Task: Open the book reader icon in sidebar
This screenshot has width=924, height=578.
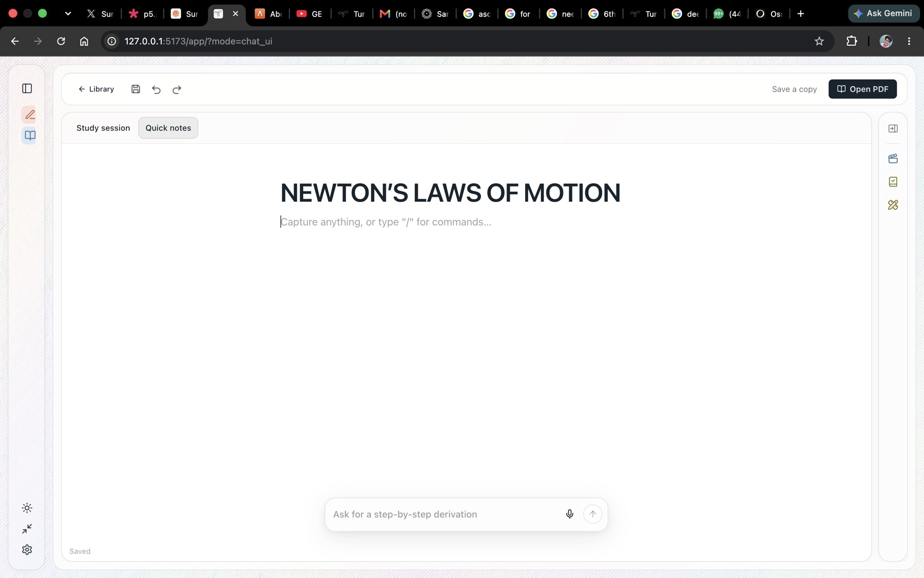Action: [30, 136]
